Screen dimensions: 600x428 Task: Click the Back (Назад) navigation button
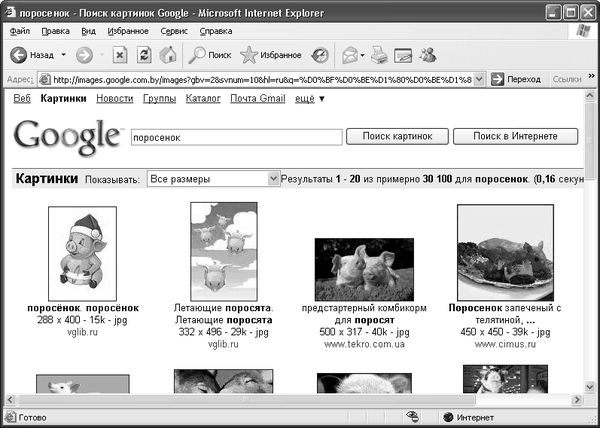(32, 55)
